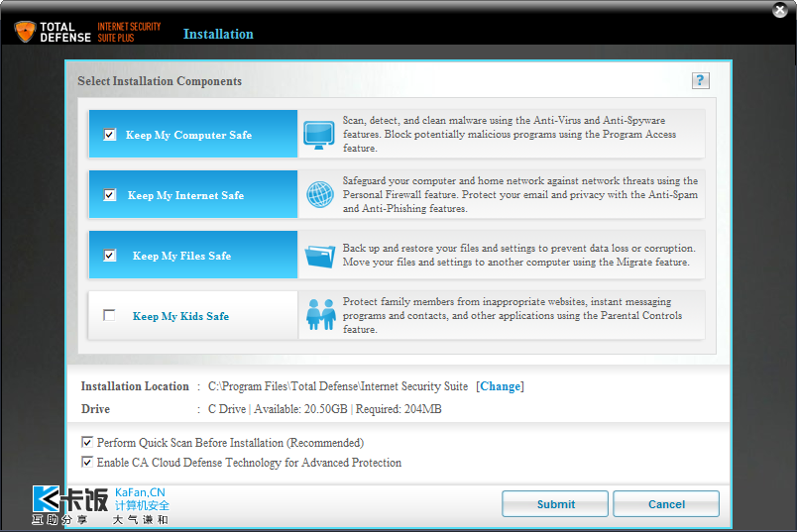Image resolution: width=797 pixels, height=532 pixels.
Task: Toggle Perform Quick Scan Before Installation checkbox
Action: tap(87, 442)
